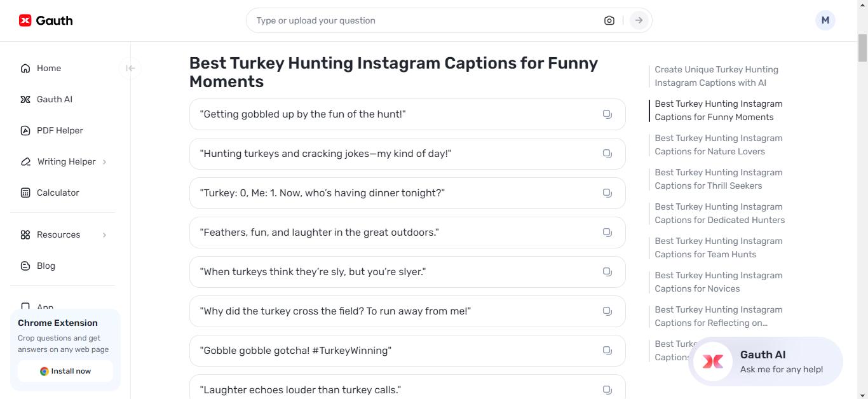Copy the 'Gobble gobble gotcha!' caption
Image resolution: width=868 pixels, height=399 pixels.
click(607, 350)
